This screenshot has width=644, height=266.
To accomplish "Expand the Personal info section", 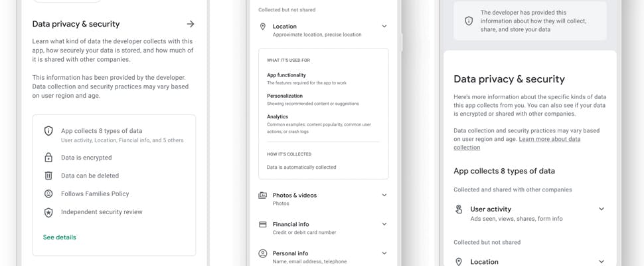I will tap(384, 253).
